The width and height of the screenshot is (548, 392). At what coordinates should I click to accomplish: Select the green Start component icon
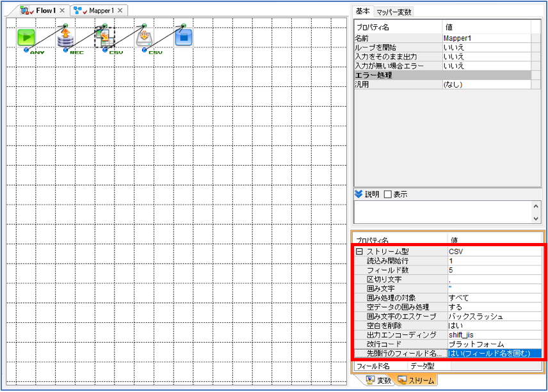coord(26,37)
